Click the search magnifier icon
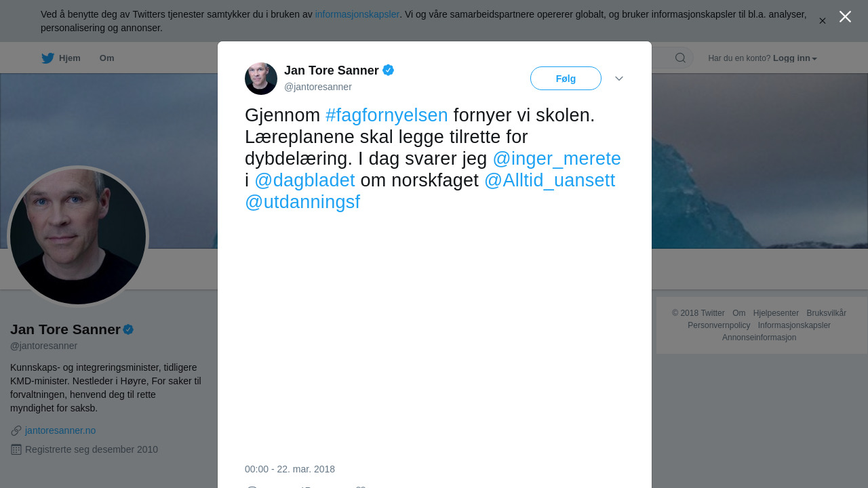Screen dimensions: 868x488 [680, 58]
